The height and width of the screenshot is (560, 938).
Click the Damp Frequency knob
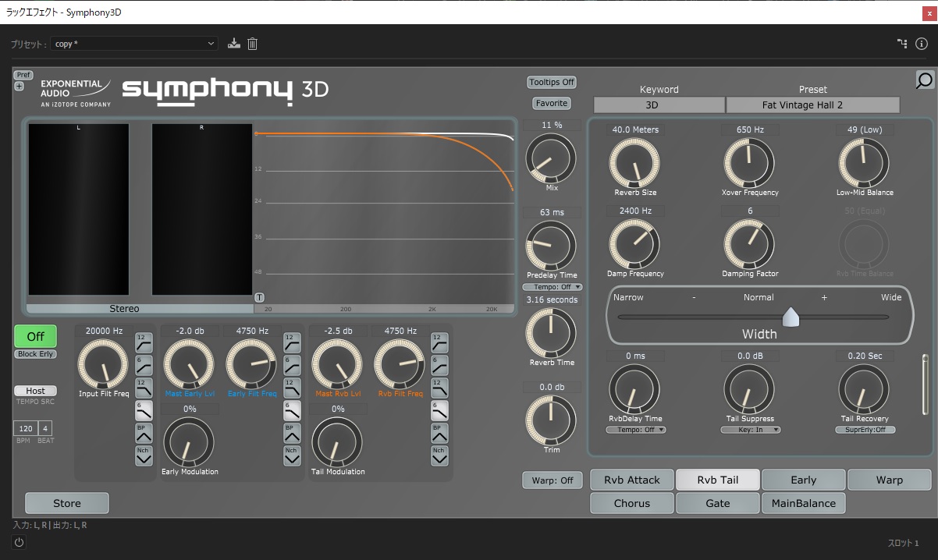click(634, 244)
